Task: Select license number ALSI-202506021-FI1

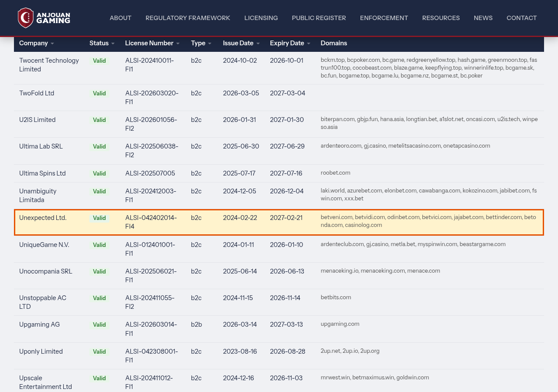Action: tap(151, 276)
